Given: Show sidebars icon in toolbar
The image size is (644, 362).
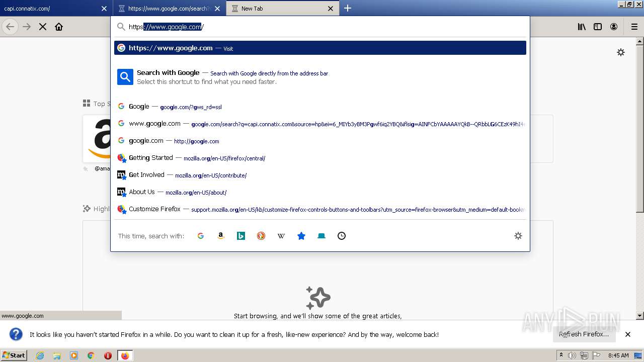Looking at the screenshot, I should (x=598, y=27).
